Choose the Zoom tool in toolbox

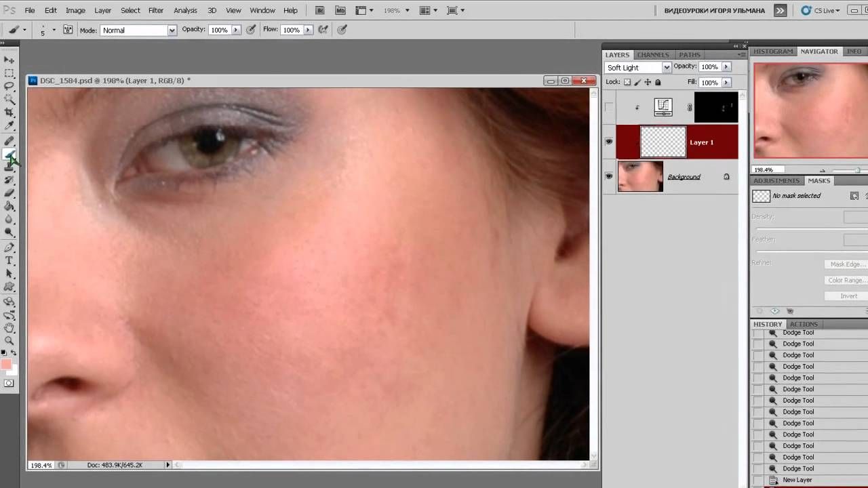pos(9,341)
